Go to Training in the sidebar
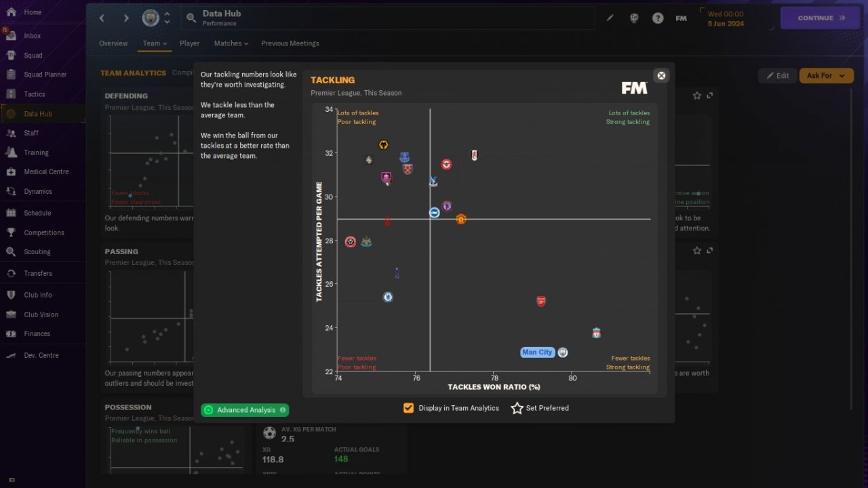This screenshot has width=868, height=488. (x=36, y=152)
